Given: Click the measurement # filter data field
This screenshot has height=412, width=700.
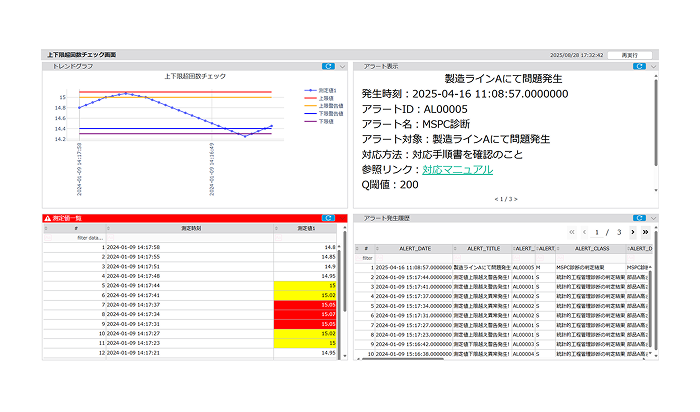Looking at the screenshot, I should click(x=90, y=238).
